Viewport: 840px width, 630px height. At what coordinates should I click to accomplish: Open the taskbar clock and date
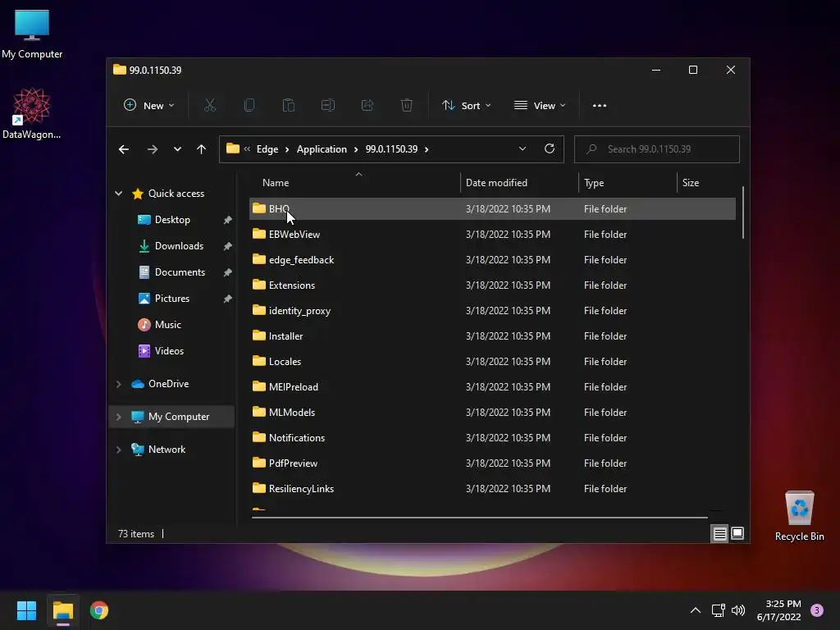click(779, 610)
